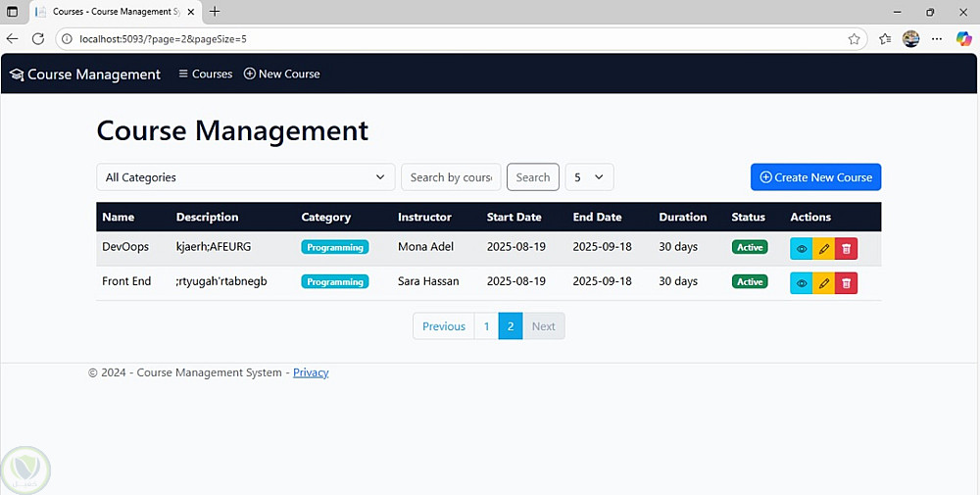Open the browser favorites list icon
980x495 pixels.
pyautogui.click(x=884, y=39)
